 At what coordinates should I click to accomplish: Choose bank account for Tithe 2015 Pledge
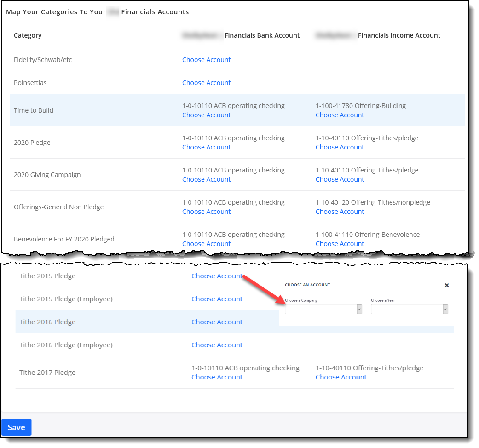tap(217, 276)
